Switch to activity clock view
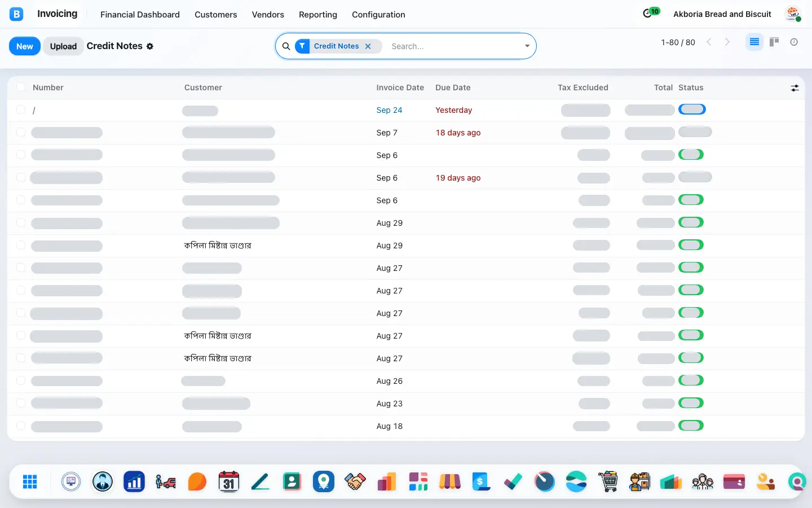This screenshot has height=508, width=812. [x=794, y=42]
